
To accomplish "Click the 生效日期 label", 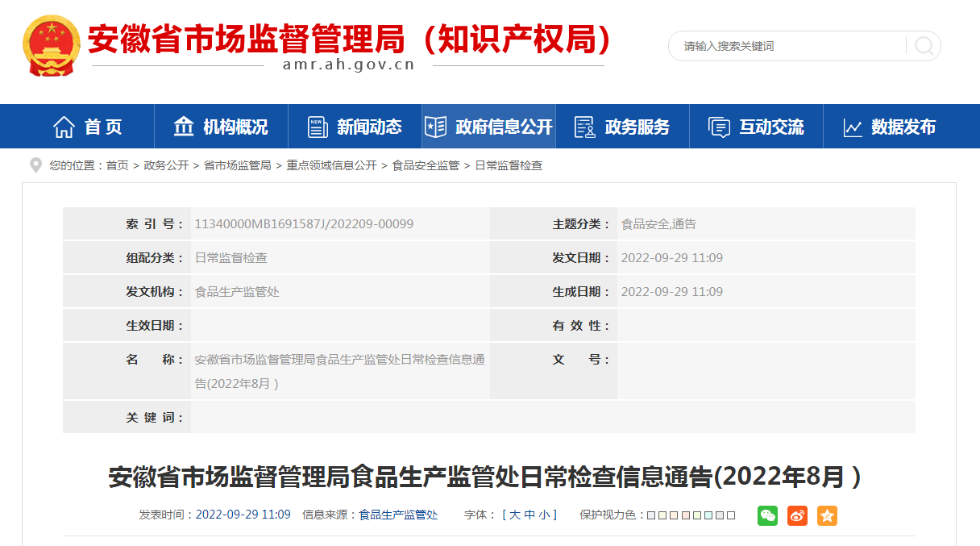I will click(x=154, y=325).
